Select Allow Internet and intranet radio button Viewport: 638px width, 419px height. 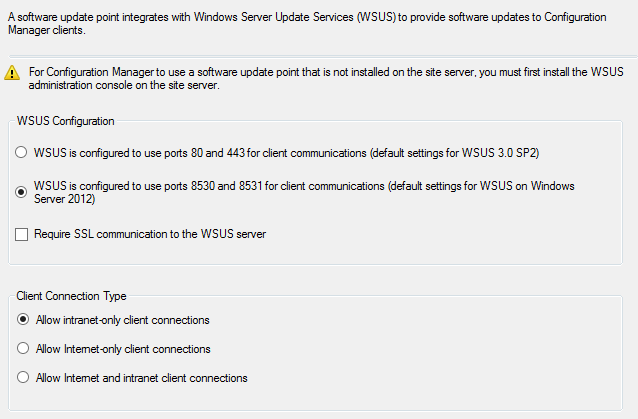23,378
